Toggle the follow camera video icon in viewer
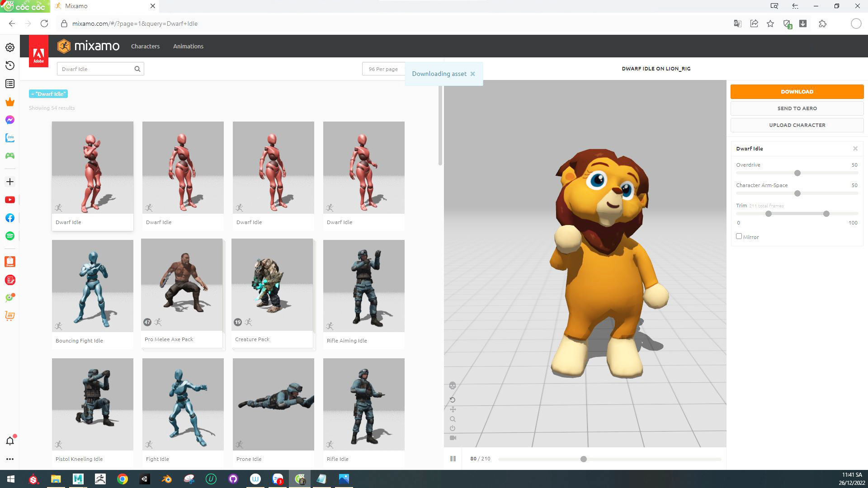Image resolution: width=868 pixels, height=488 pixels. pyautogui.click(x=453, y=438)
